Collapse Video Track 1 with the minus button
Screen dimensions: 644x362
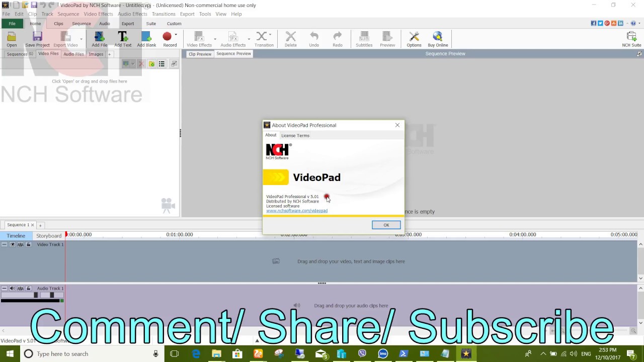pyautogui.click(x=5, y=244)
